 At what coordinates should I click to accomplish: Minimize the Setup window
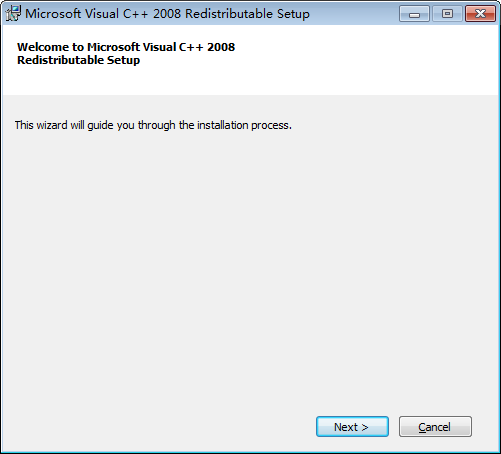[414, 14]
